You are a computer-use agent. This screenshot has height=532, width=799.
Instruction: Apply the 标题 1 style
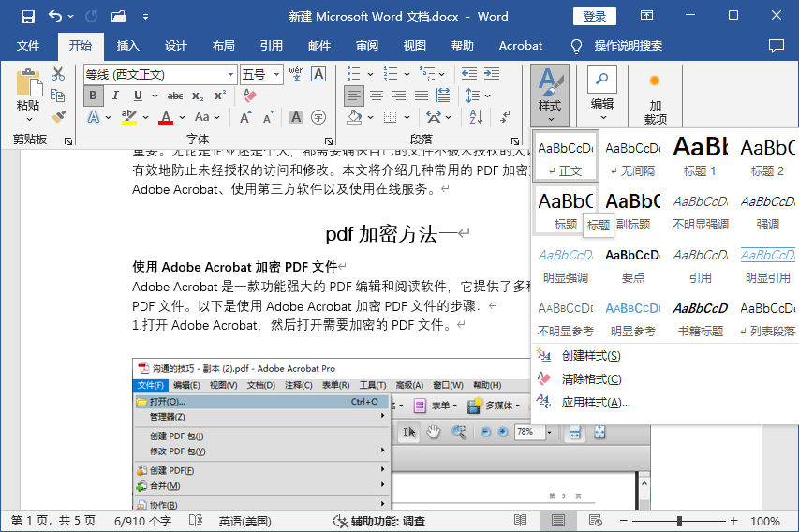tap(700, 155)
